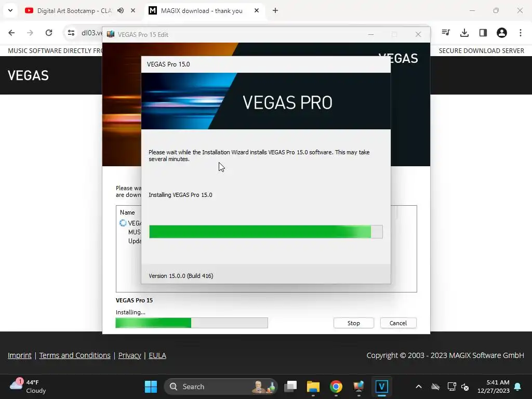This screenshot has width=532, height=399.
Task: Click the taskbar Search box
Action: coord(220,387)
